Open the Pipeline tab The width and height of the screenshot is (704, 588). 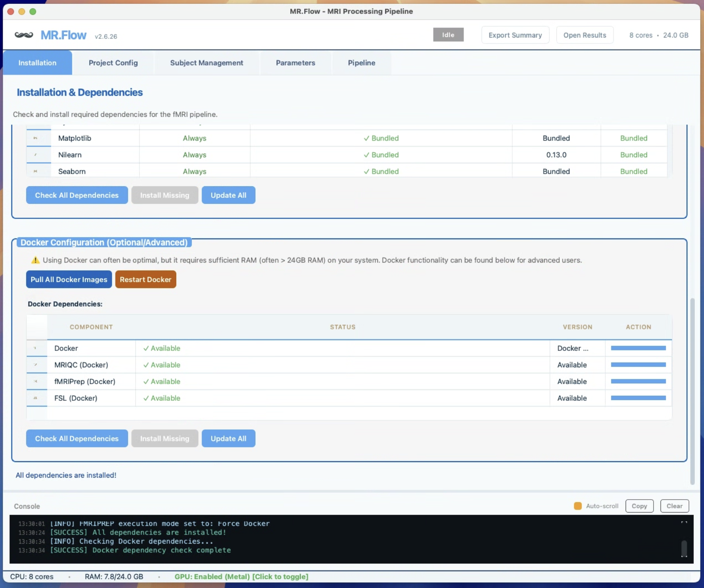pyautogui.click(x=361, y=63)
